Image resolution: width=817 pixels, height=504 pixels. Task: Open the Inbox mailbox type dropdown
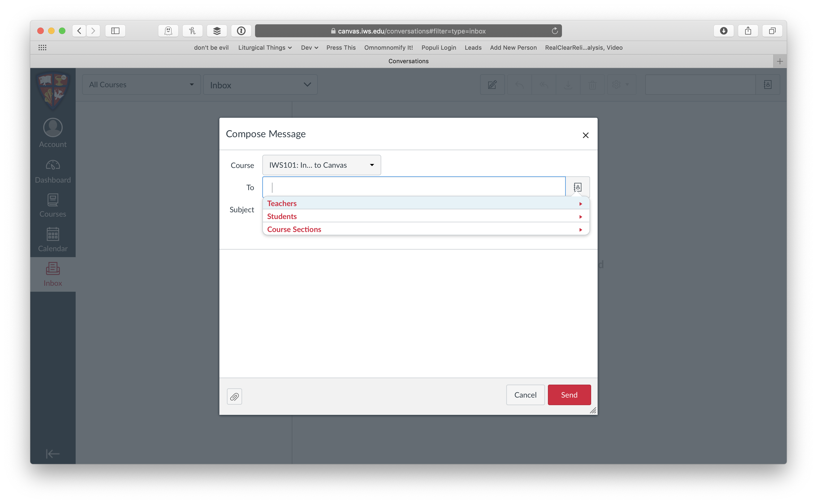(260, 85)
